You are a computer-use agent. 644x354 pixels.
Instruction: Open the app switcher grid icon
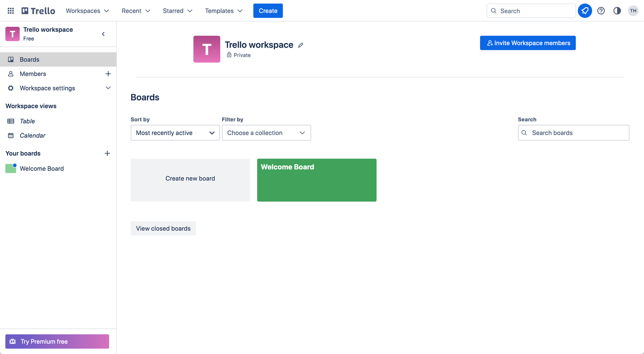(x=11, y=11)
